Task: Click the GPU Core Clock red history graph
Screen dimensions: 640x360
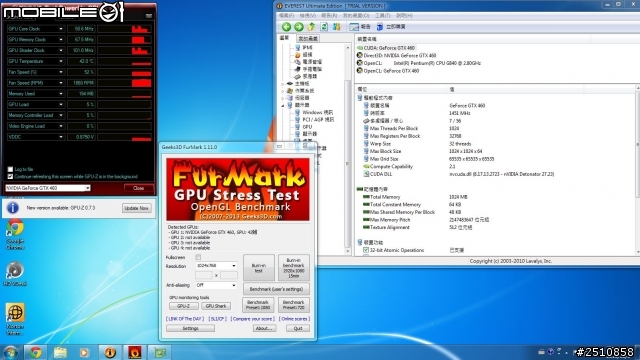Action: [125, 29]
